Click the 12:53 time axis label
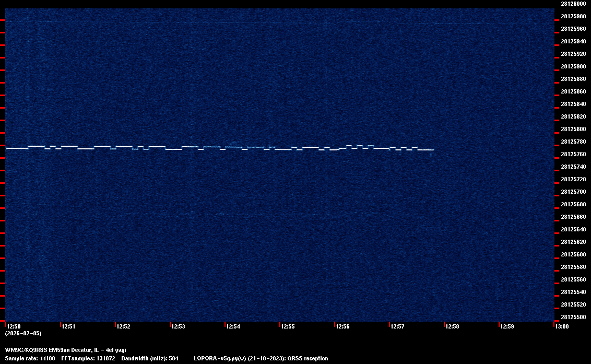The width and height of the screenshot is (591, 364). [178, 326]
